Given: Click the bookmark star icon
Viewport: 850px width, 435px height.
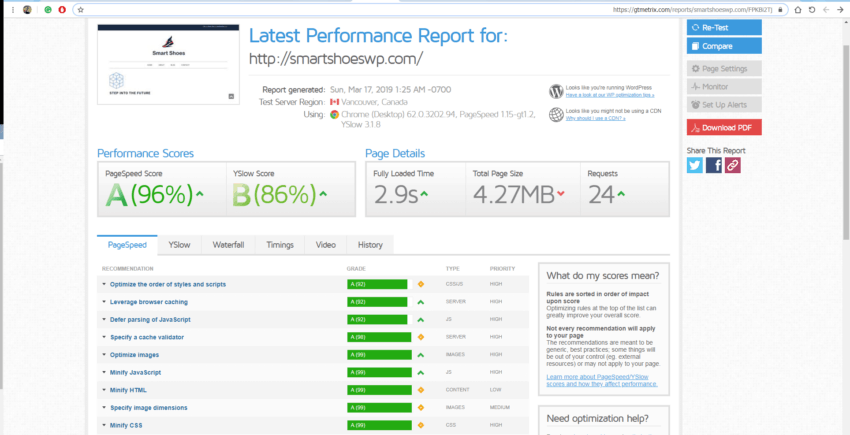Looking at the screenshot, I should (x=81, y=10).
